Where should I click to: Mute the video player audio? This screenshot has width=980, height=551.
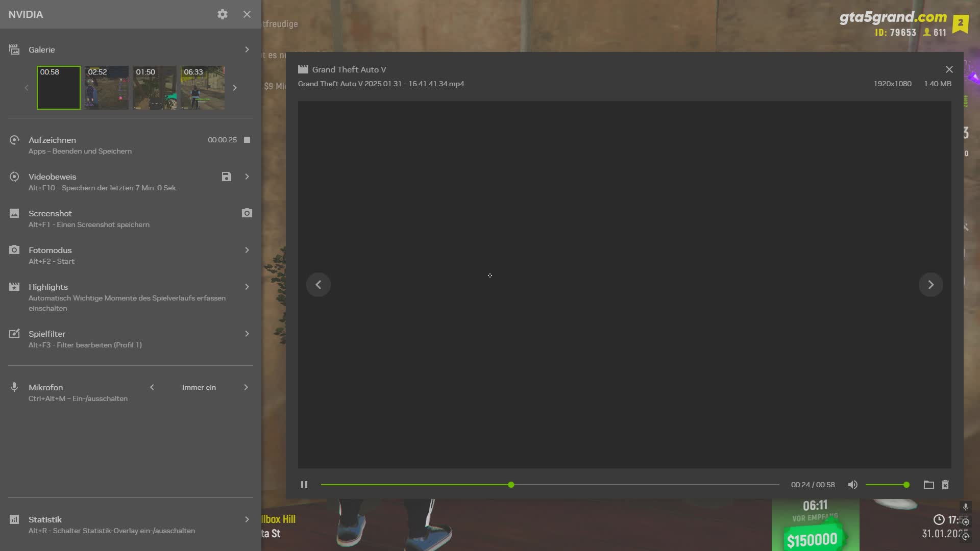(x=852, y=485)
